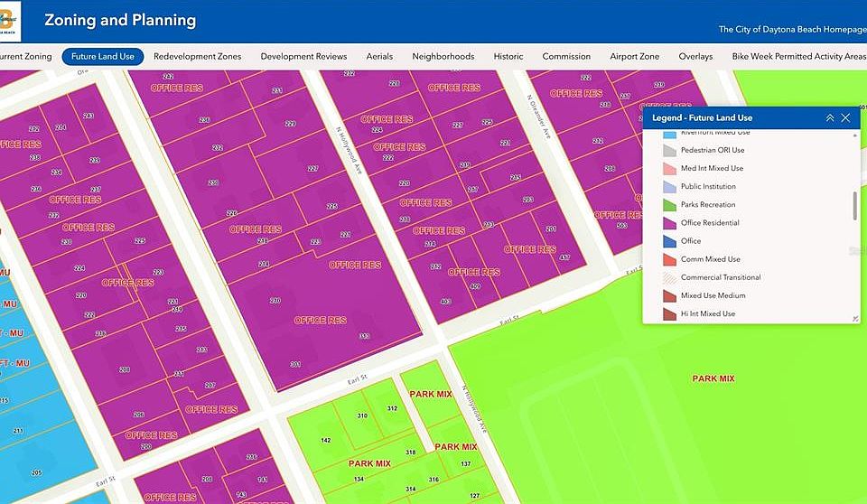The width and height of the screenshot is (867, 504).
Task: Open the Current Zoning tab
Action: pyautogui.click(x=25, y=56)
